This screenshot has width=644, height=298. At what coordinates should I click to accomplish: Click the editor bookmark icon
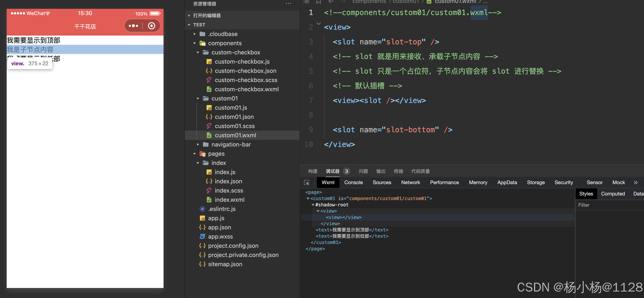(318, 2)
